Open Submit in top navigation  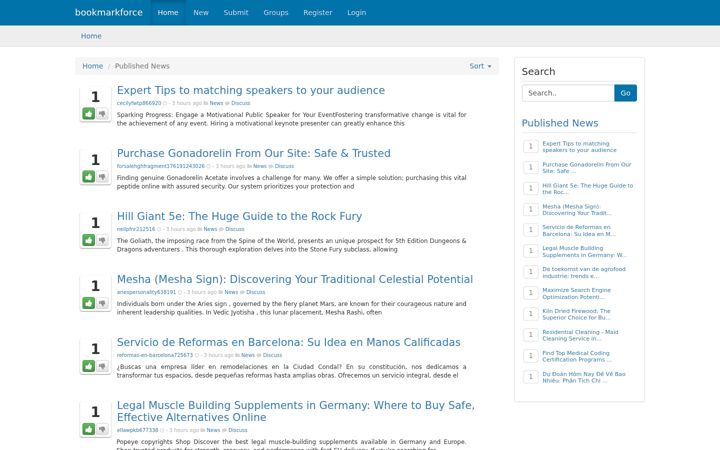click(236, 12)
